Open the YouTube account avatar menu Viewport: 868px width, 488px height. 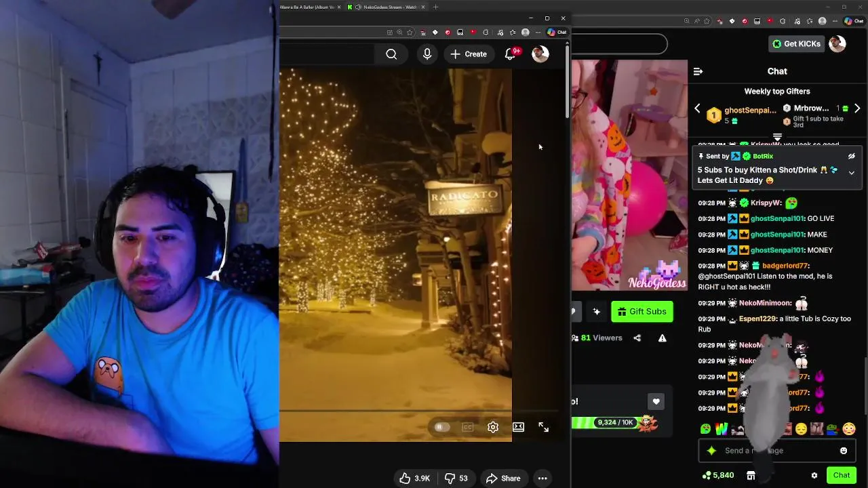(540, 54)
